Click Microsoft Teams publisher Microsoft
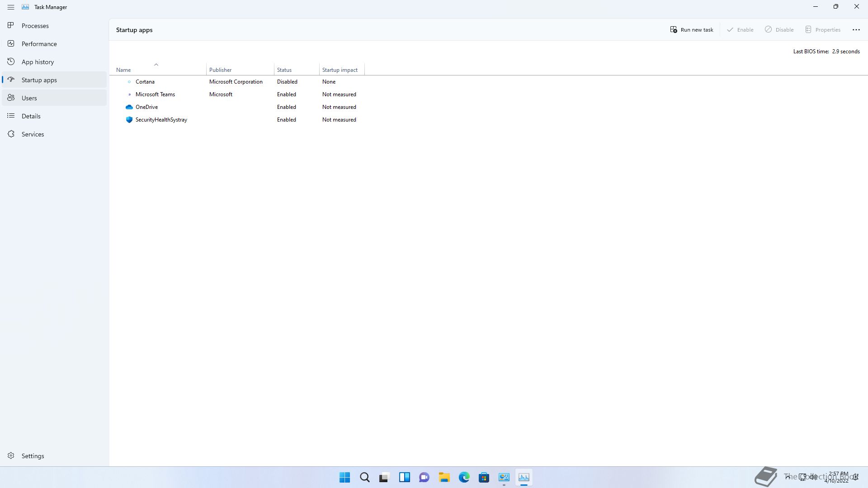The height and width of the screenshot is (488, 868). (x=221, y=94)
